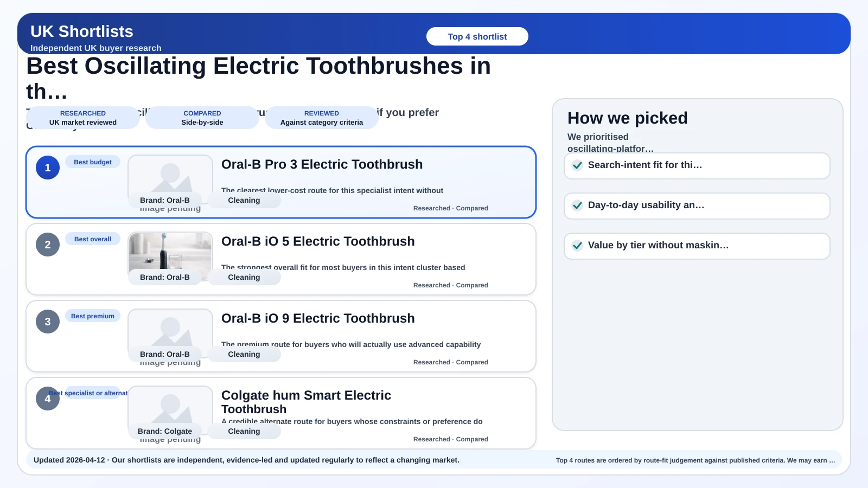
Task: Click the Best Oscillating Electric Toothbrushes heading
Action: (x=259, y=78)
